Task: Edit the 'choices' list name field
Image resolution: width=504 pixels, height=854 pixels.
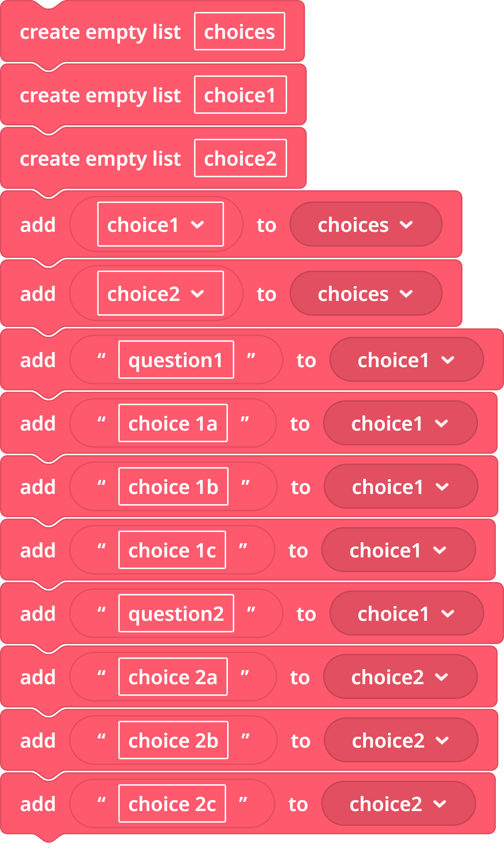Action: pos(239,31)
